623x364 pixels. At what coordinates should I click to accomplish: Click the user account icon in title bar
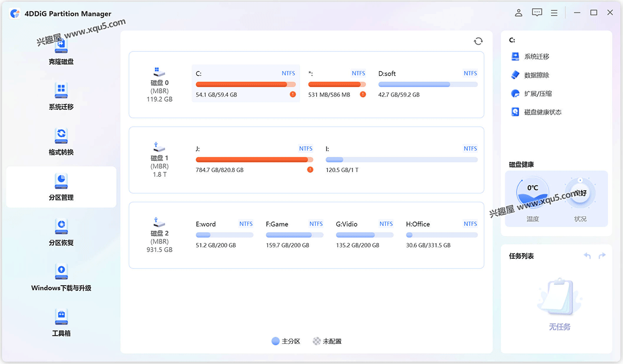pyautogui.click(x=518, y=12)
